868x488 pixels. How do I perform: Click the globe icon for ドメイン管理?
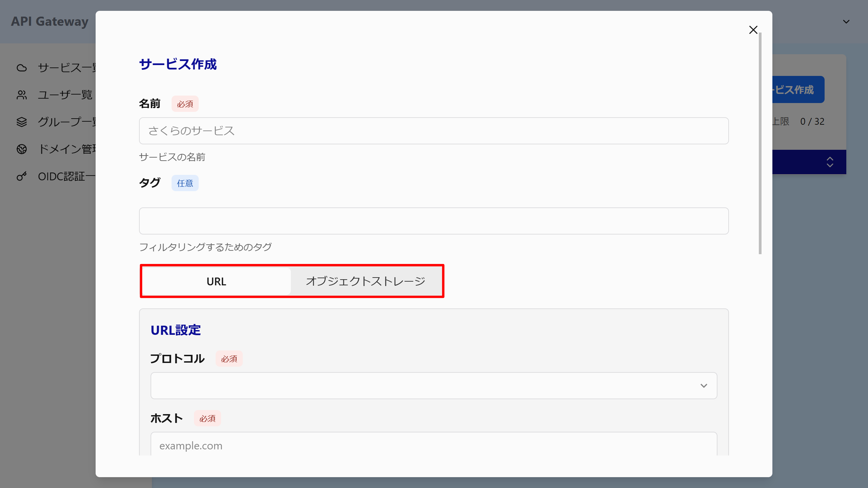point(22,149)
